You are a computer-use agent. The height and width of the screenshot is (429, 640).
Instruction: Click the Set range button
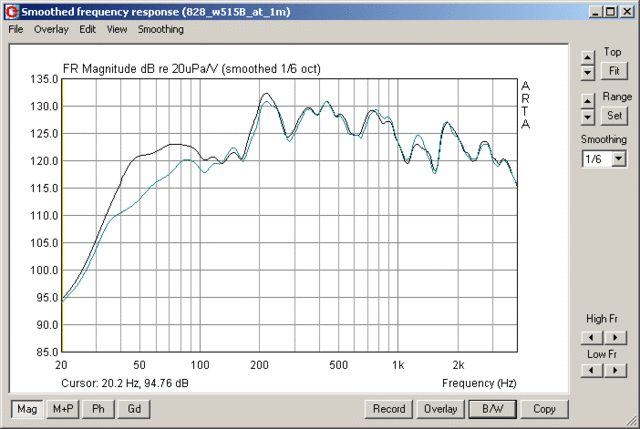(x=614, y=116)
